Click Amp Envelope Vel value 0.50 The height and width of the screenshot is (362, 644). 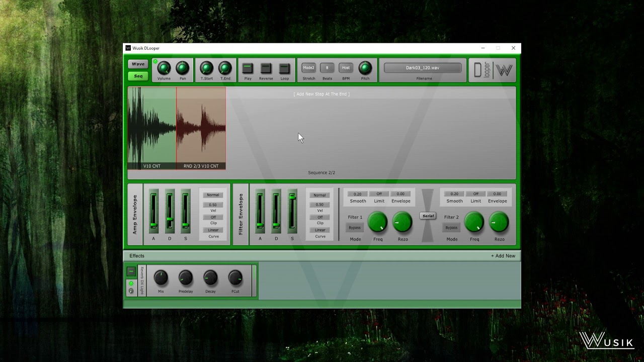213,205
